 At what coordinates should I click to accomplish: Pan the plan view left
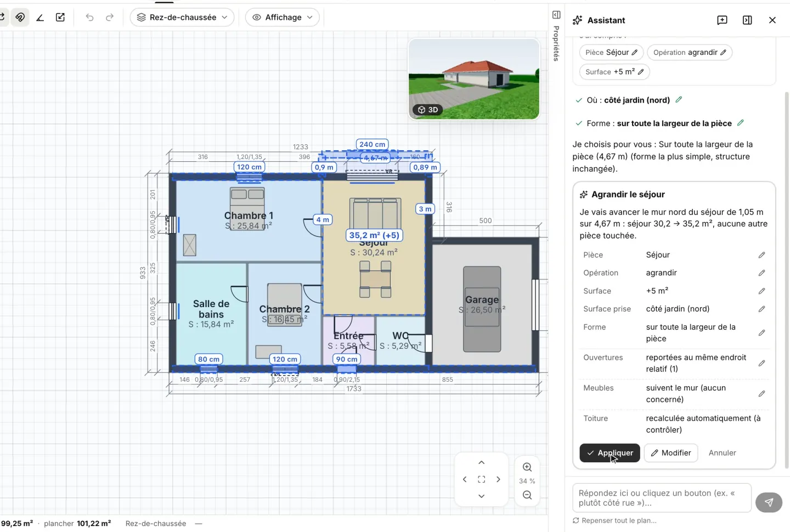(x=465, y=479)
